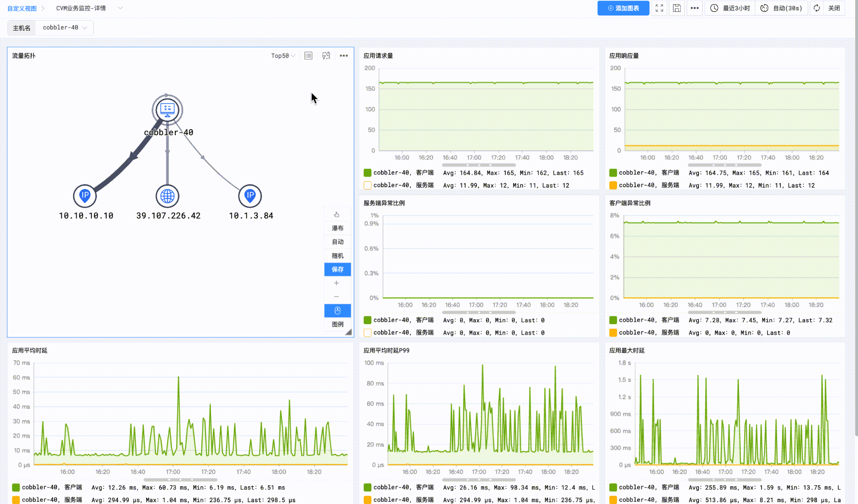
Task: Click the save dashboard floppy disk icon
Action: [677, 8]
